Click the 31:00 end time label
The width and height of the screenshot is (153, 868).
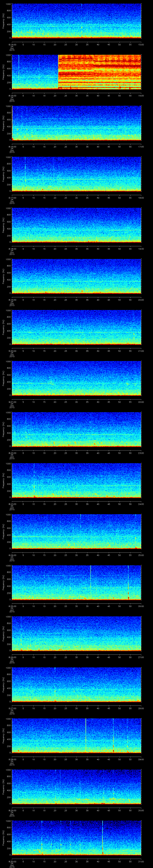141,861
